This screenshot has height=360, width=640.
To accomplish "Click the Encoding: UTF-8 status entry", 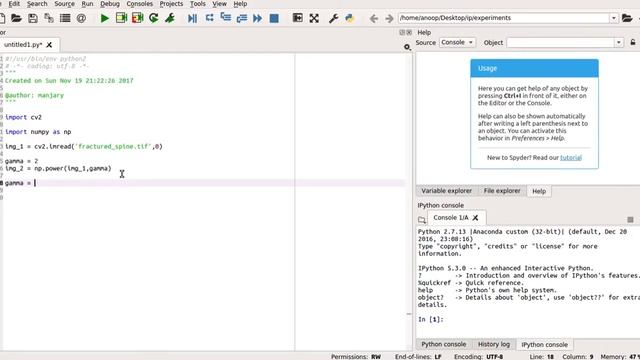I will click(x=478, y=356).
